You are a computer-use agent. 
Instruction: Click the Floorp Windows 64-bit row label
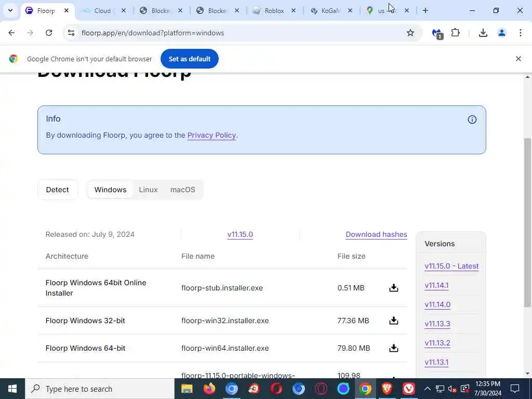(85, 348)
